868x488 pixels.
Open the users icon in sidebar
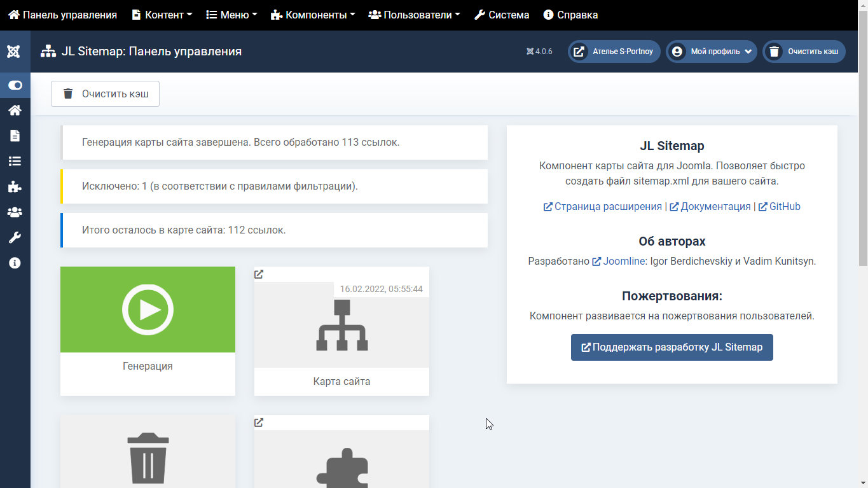click(x=15, y=212)
